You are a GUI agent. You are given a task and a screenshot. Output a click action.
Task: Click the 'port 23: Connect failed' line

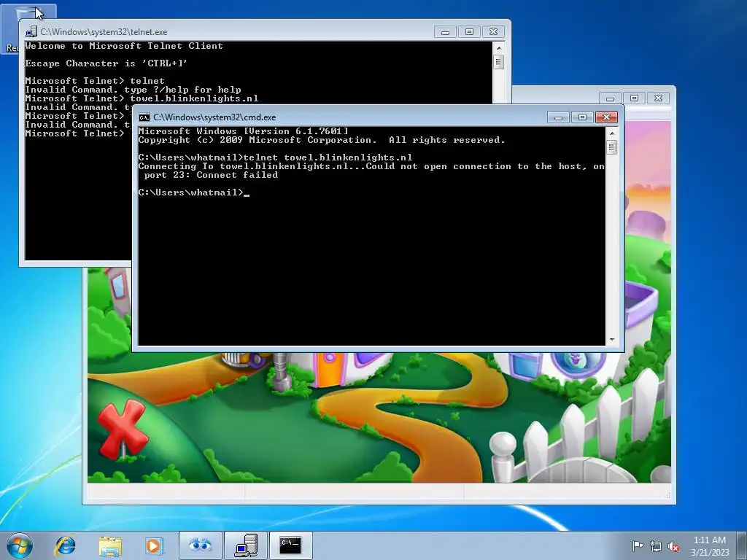coord(211,175)
